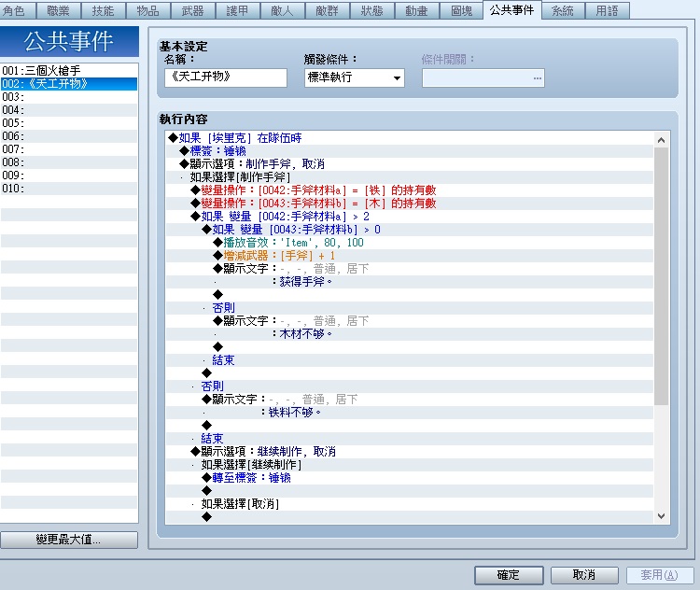Open the 條件開關 ellipsis selector
The height and width of the screenshot is (590, 700).
538,78
